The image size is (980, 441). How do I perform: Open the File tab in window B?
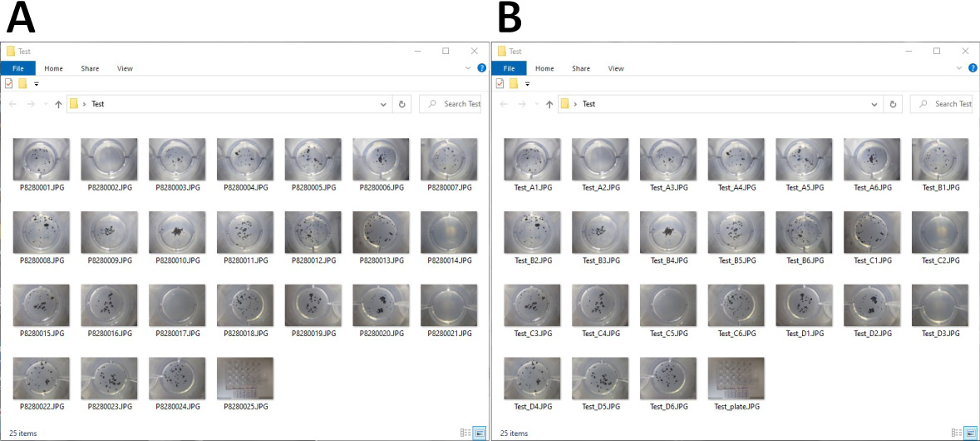click(x=510, y=68)
